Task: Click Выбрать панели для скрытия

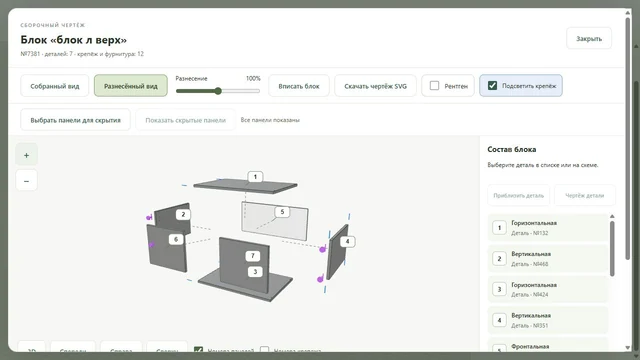Action: [x=76, y=120]
